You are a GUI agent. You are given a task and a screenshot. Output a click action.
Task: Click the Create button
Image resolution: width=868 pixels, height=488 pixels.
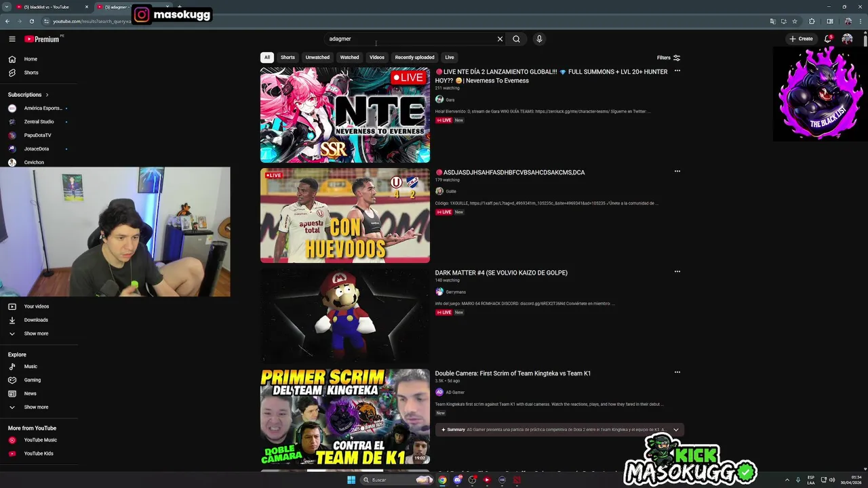coord(801,39)
